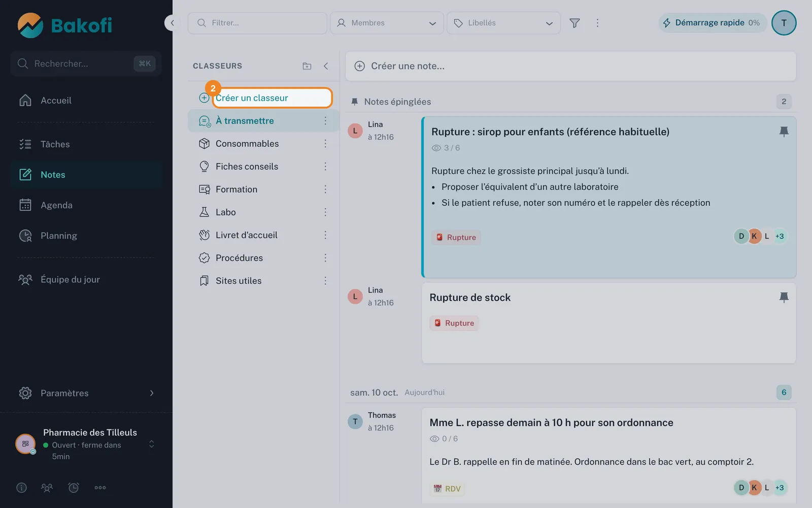Open the top bar three-dot menu

click(597, 23)
